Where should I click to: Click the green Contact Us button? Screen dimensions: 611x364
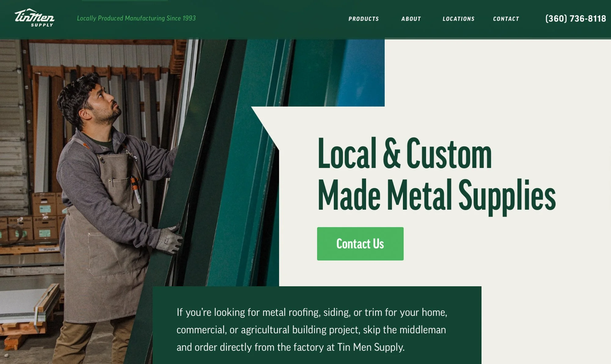[x=360, y=244]
